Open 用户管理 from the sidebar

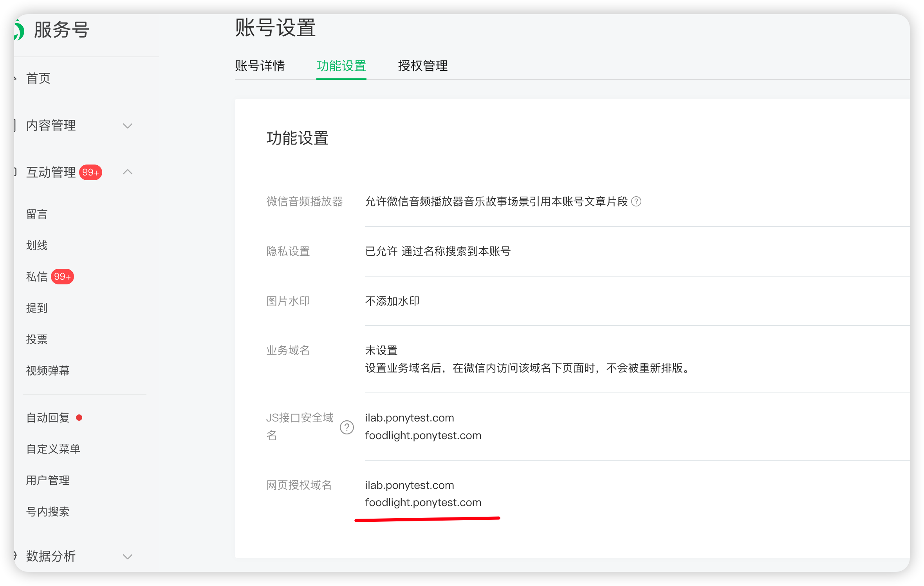pos(48,480)
